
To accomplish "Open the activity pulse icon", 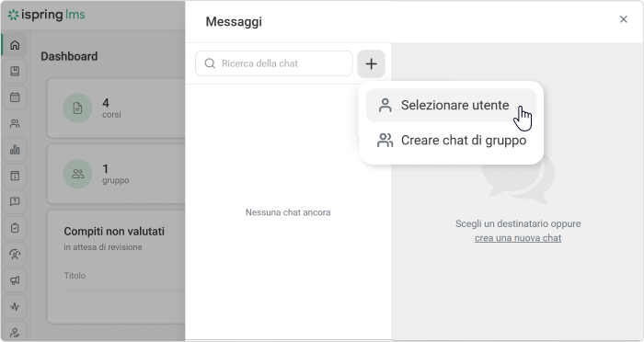I will (x=15, y=307).
